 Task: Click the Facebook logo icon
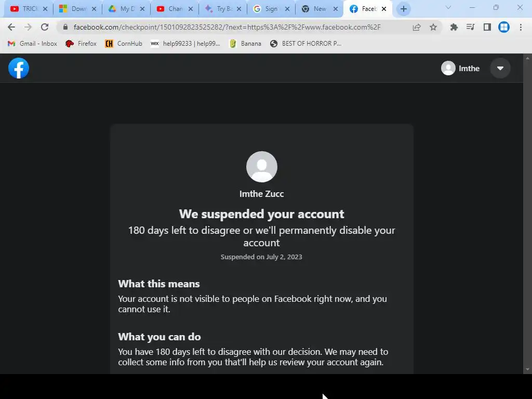19,68
